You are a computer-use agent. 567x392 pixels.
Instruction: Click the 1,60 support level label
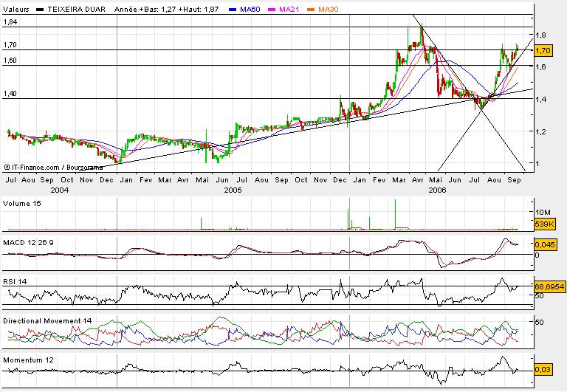point(10,61)
